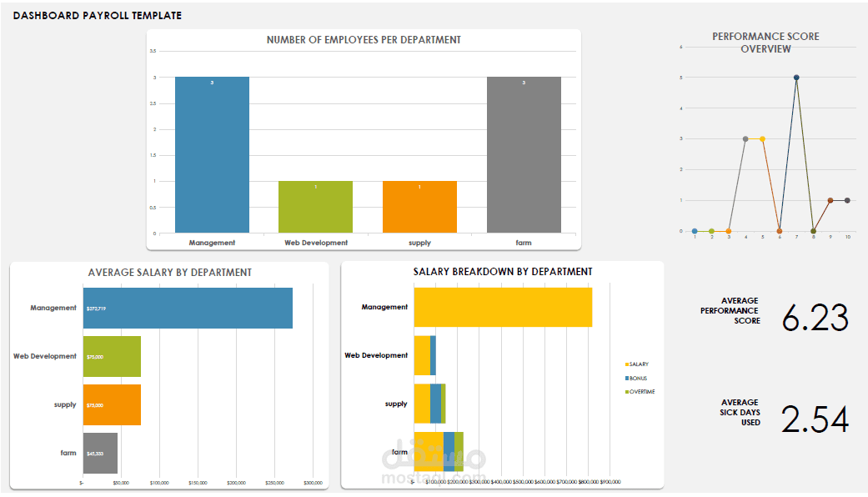Screen dimensions: 868x497
Task: Select the DASHBOARD PAYROLL TEMPLATE heading
Action: pyautogui.click(x=98, y=15)
